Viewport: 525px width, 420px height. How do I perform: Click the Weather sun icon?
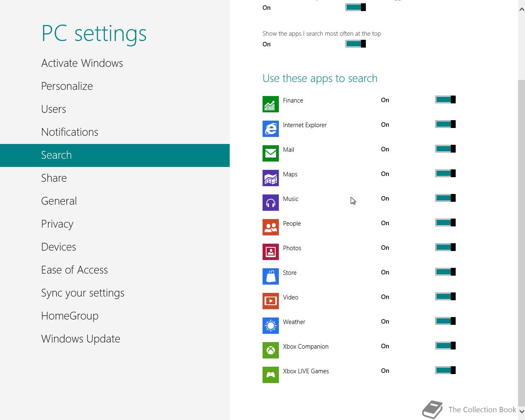click(271, 326)
